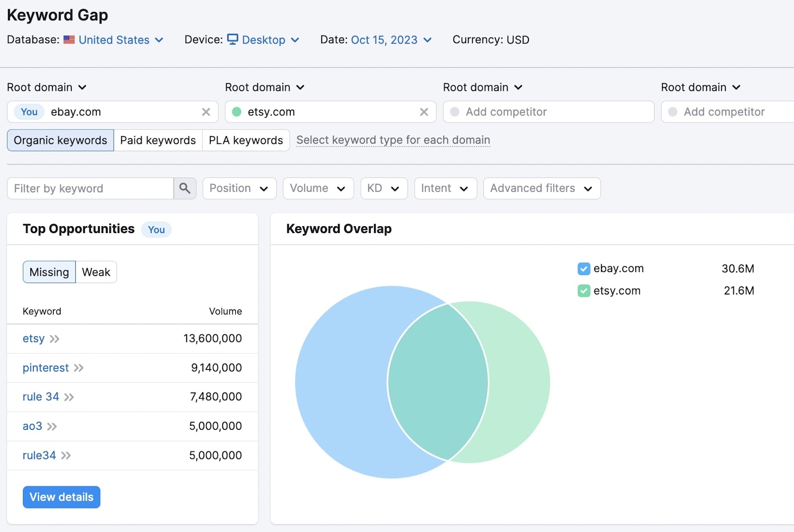
Task: Expand the third Root domain dropdown
Action: 483,87
